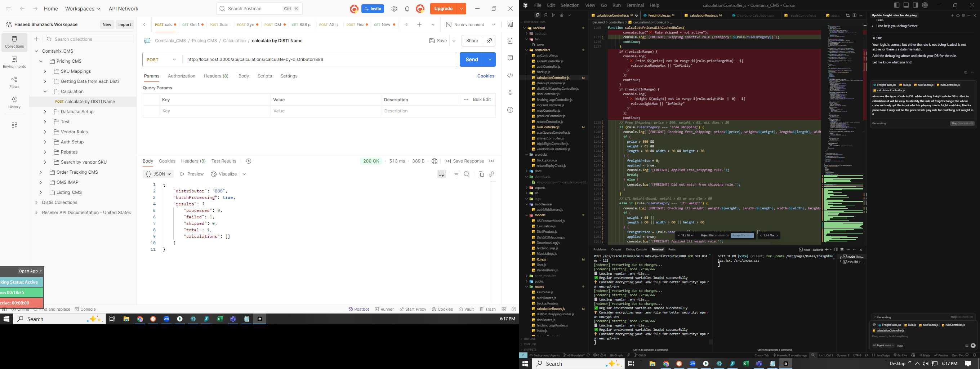Open the Search view in Cursor
Viewport: 980px width, 369px height.
[x=545, y=15]
